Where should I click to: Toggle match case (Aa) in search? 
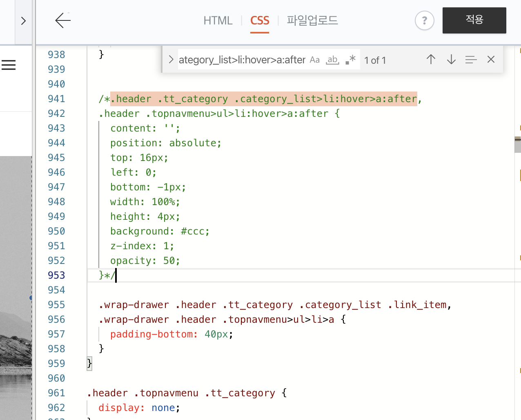(314, 60)
